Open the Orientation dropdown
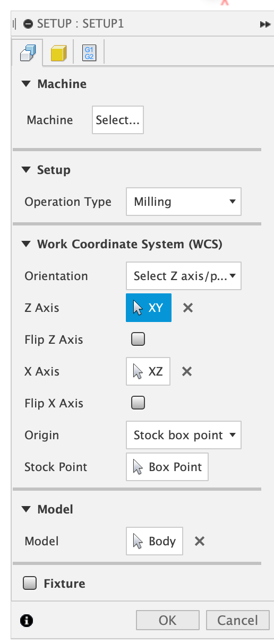 pyautogui.click(x=184, y=276)
